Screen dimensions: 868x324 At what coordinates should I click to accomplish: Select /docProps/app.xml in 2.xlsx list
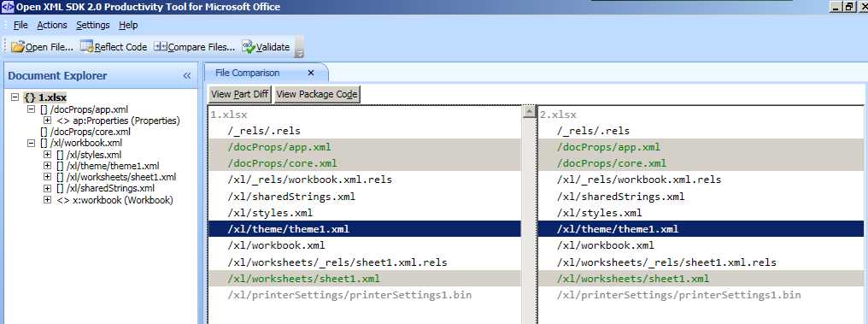(x=701, y=147)
